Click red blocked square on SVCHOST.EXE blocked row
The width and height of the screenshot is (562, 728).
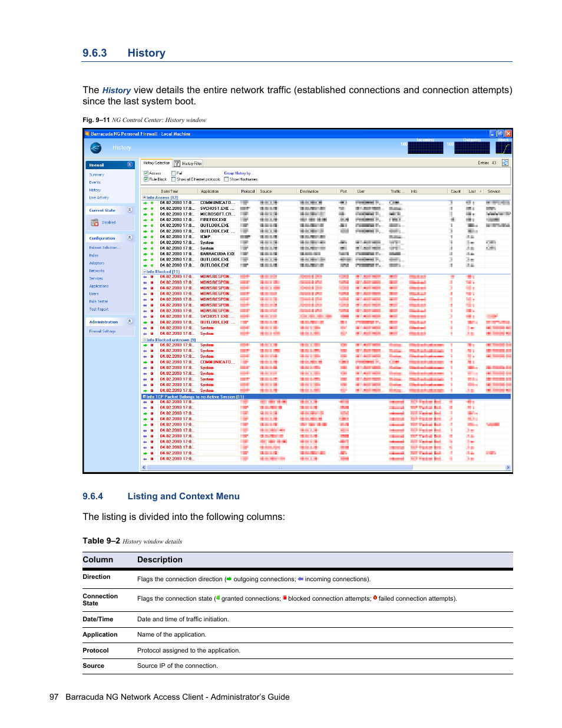[152, 317]
